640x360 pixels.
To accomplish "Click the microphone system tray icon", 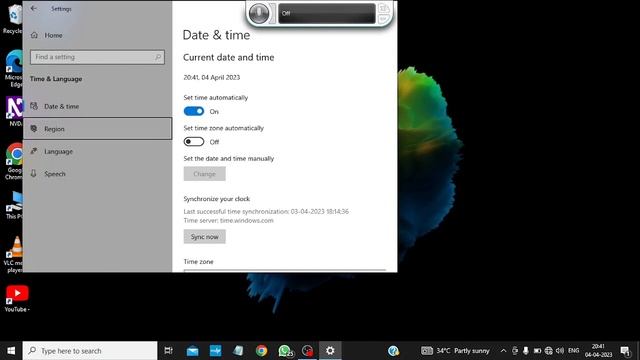I will (526, 351).
